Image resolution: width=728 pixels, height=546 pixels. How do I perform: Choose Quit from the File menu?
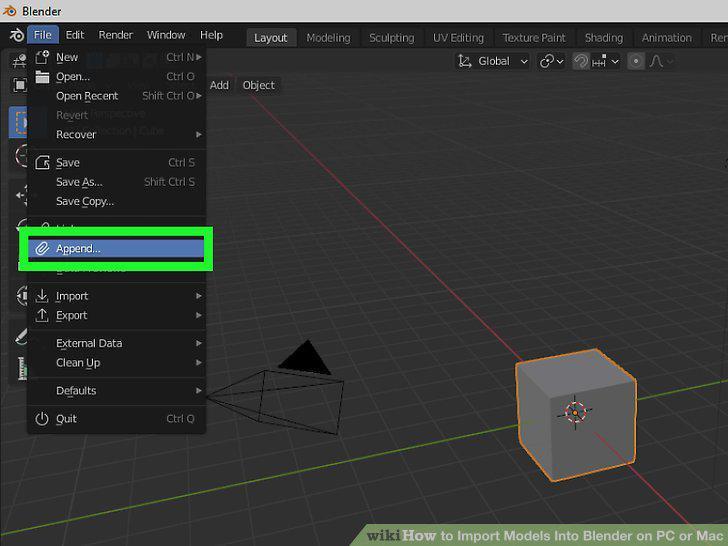pos(117,419)
